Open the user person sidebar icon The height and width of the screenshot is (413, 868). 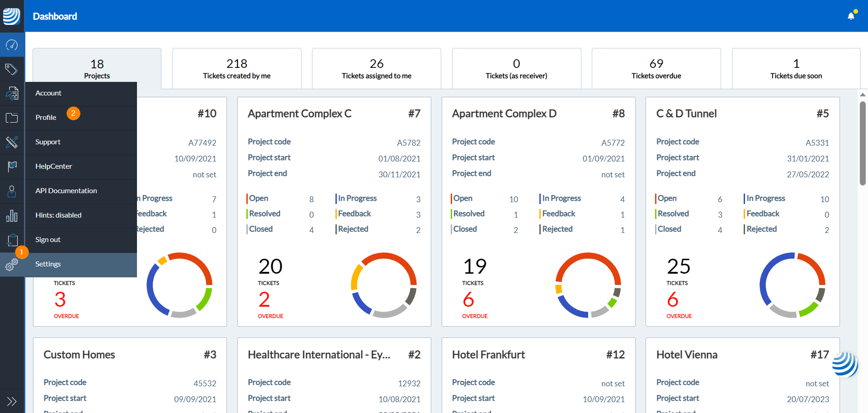(12, 191)
